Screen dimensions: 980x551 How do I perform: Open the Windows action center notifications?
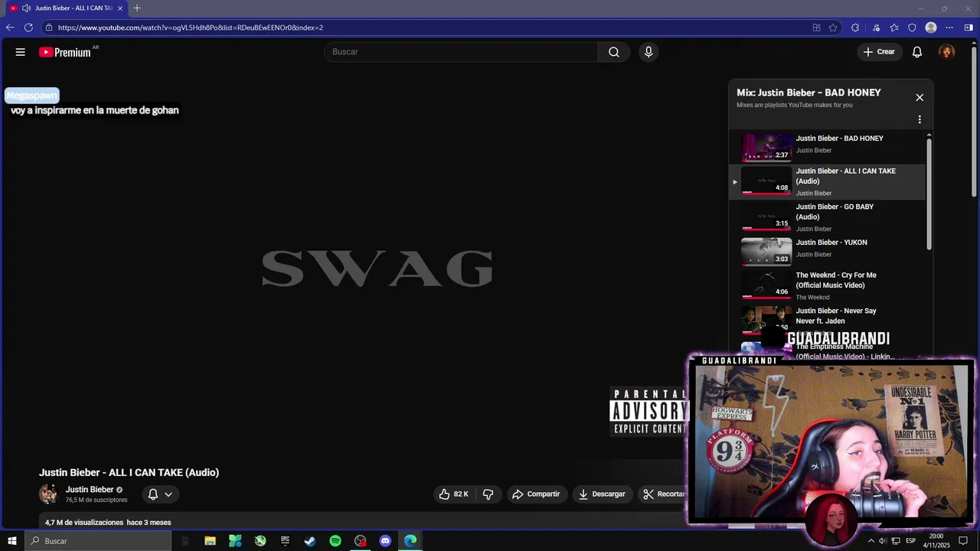(964, 541)
